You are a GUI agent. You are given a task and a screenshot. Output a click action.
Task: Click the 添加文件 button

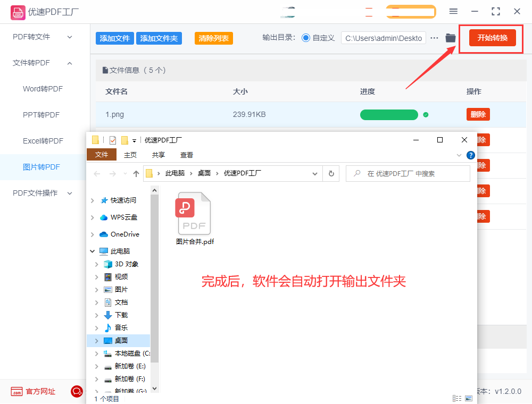(115, 38)
